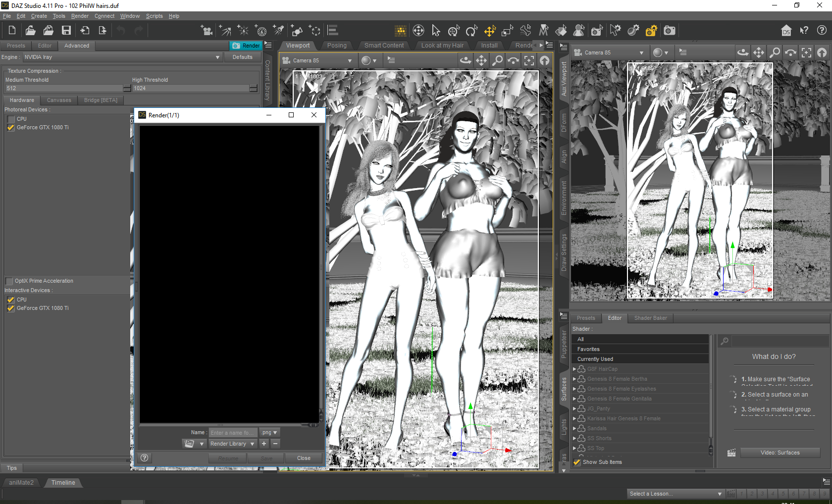832x504 pixels.
Task: Switch to the Posing tab
Action: pyautogui.click(x=337, y=46)
